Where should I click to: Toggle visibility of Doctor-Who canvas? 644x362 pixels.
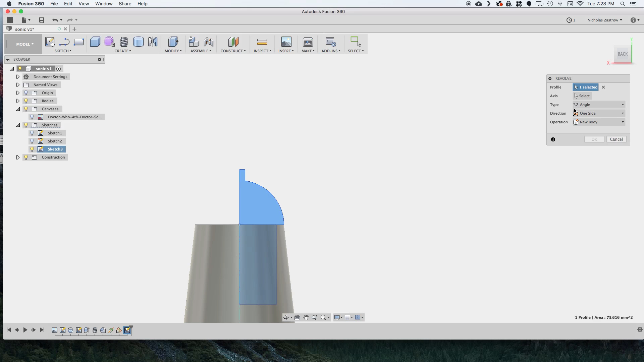(x=32, y=117)
